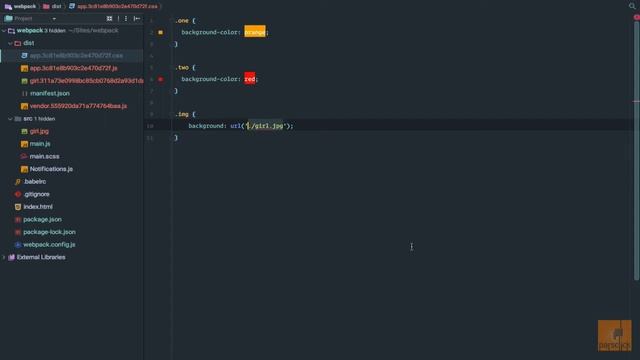Collapse the dist folder
Image resolution: width=640 pixels, height=360 pixels.
[10, 43]
